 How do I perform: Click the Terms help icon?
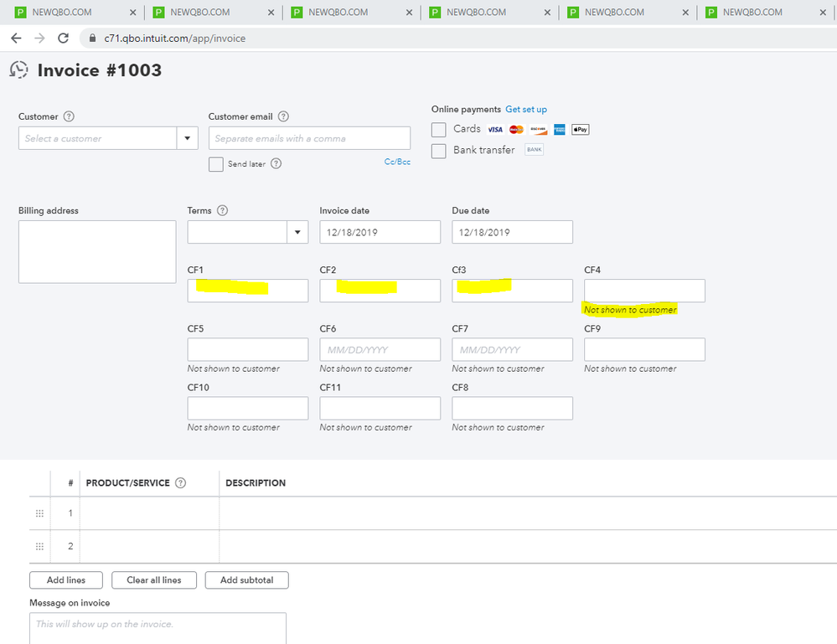tap(223, 210)
